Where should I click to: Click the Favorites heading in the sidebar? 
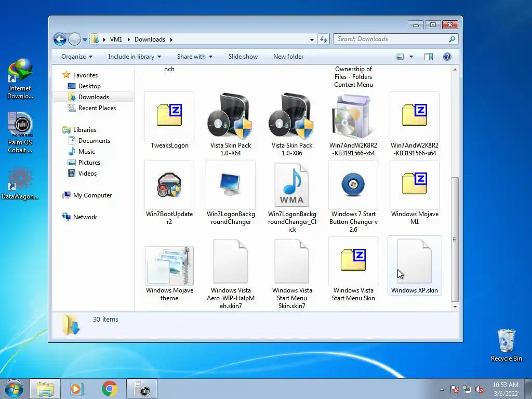85,75
